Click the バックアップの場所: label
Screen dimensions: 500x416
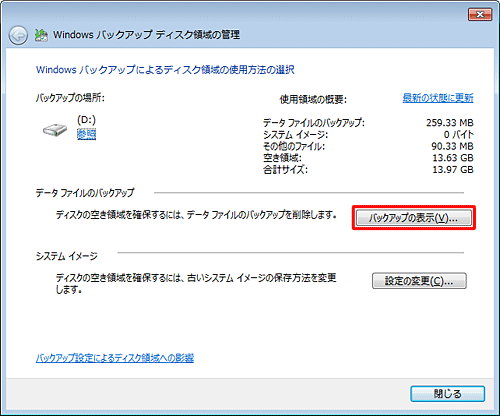tap(70, 98)
